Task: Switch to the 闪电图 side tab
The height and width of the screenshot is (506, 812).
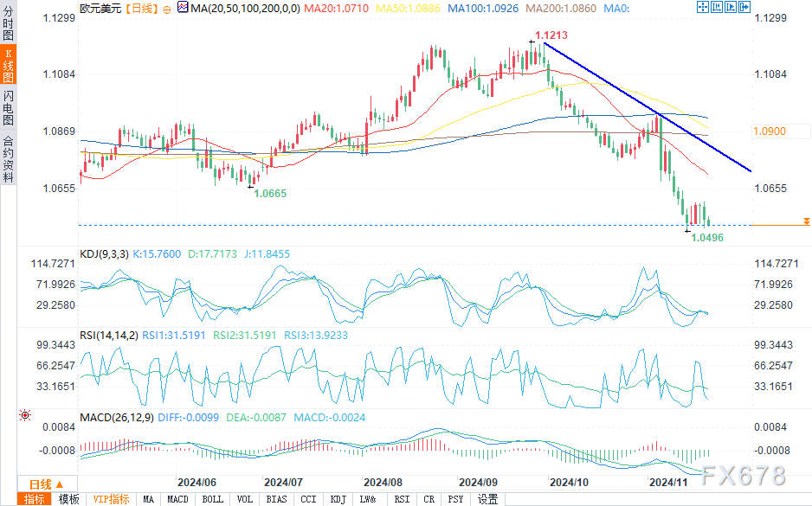Action: coord(9,107)
